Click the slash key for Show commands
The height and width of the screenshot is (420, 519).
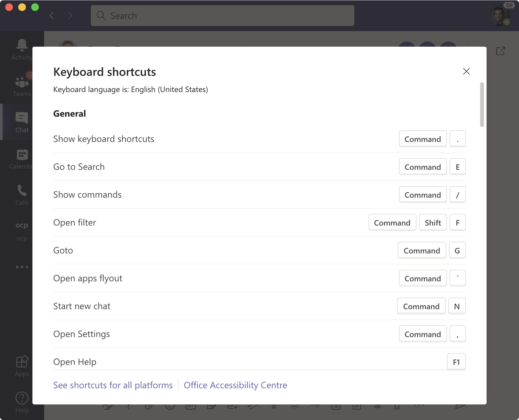458,195
